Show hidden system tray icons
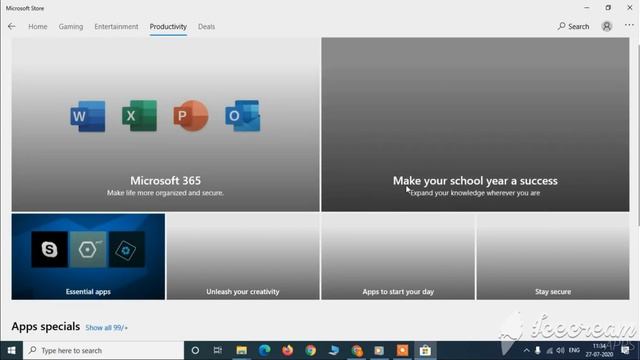Image resolution: width=640 pixels, height=360 pixels. click(527, 351)
